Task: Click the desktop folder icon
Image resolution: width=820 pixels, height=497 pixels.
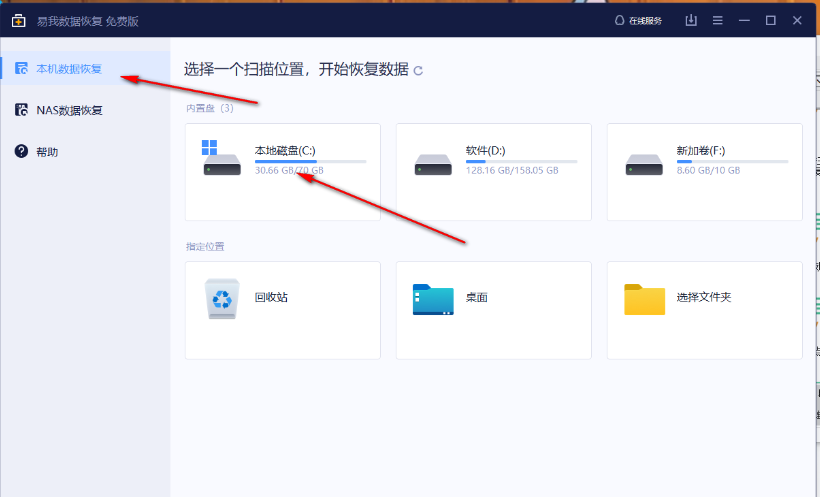Action: [433, 299]
